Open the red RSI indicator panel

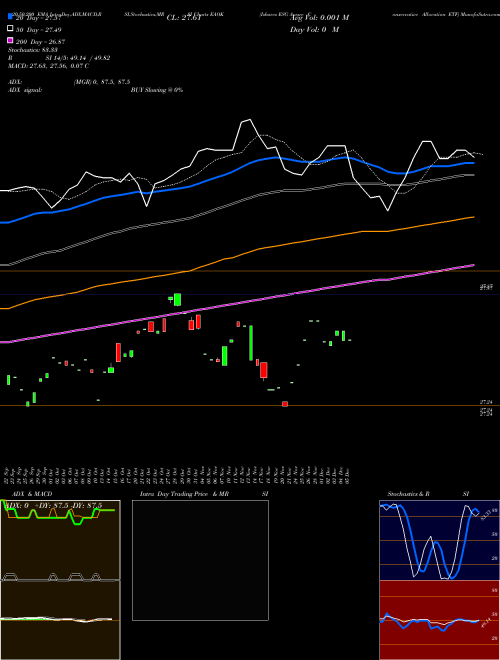(x=439, y=620)
